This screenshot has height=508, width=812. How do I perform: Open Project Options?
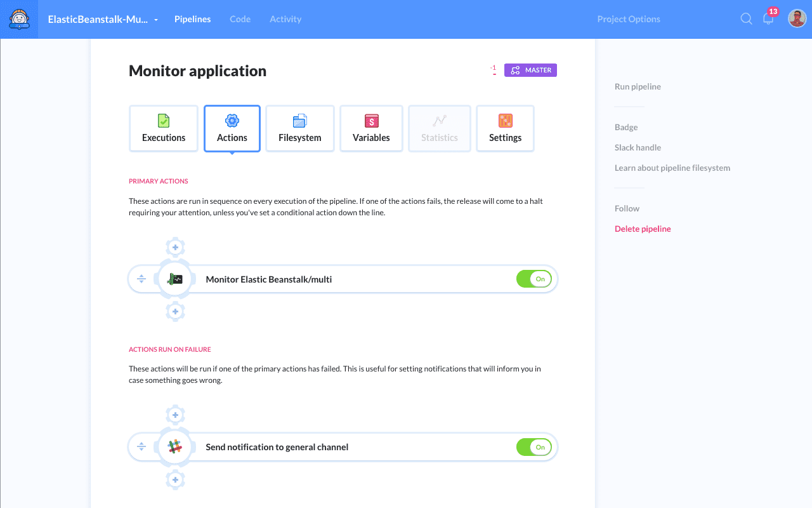click(629, 19)
